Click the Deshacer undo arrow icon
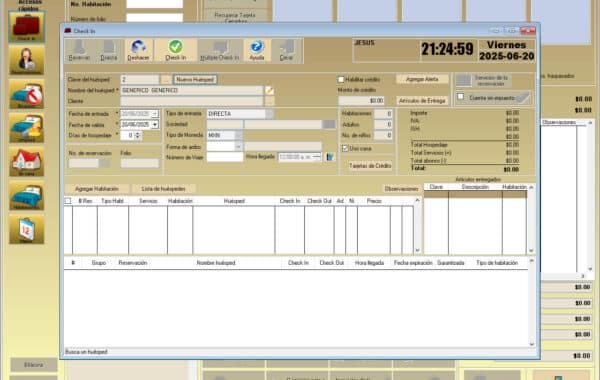This screenshot has width=600, height=380. point(138,50)
